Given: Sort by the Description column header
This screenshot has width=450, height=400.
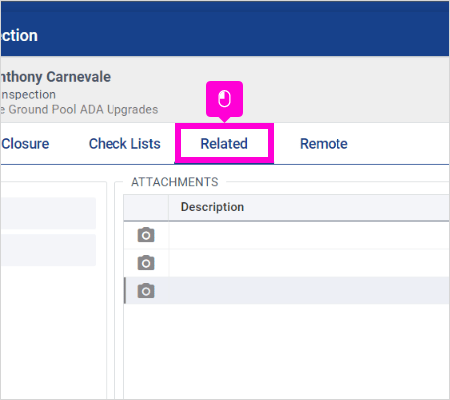Looking at the screenshot, I should click(x=212, y=207).
